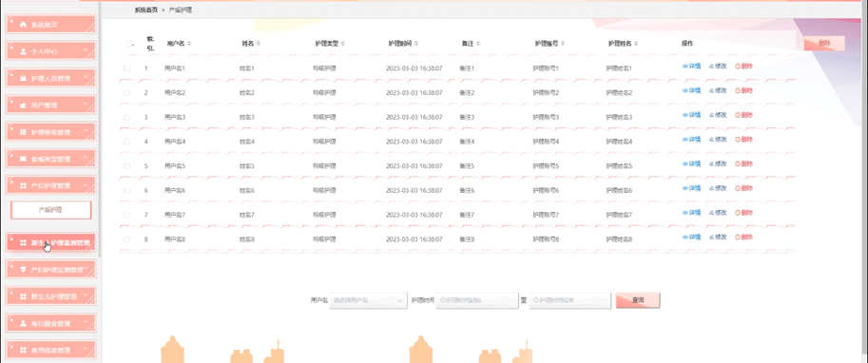Sort table by 姓名 column arrows

click(x=258, y=43)
